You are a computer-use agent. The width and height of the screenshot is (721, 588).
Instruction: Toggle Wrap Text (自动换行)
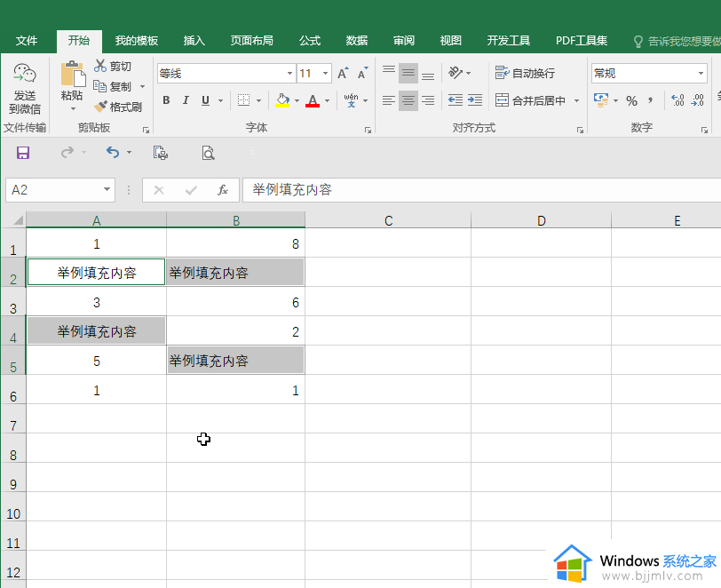[x=525, y=74]
